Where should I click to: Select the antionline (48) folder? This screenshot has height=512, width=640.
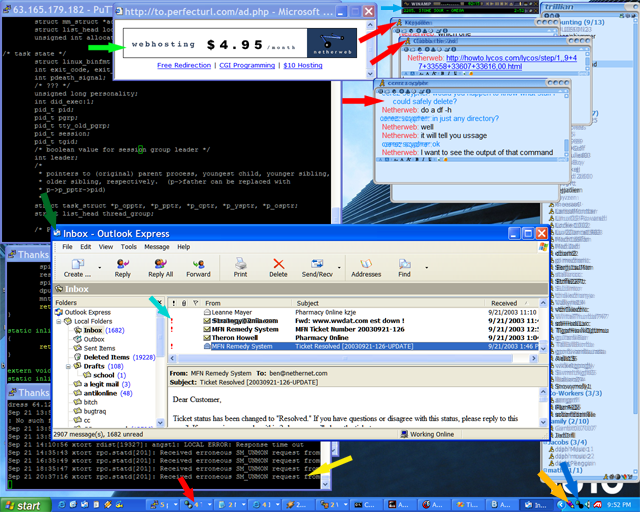(103, 393)
